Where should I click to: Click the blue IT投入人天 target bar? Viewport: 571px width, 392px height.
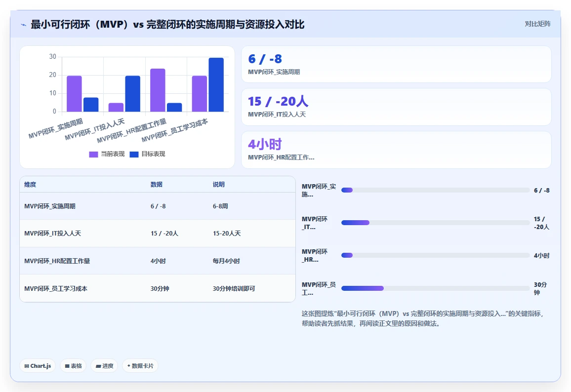(x=132, y=93)
